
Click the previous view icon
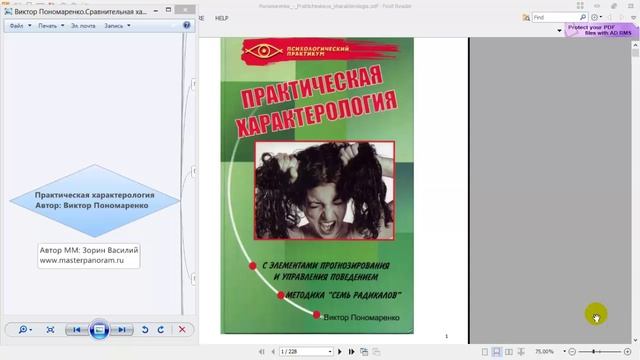point(364,351)
